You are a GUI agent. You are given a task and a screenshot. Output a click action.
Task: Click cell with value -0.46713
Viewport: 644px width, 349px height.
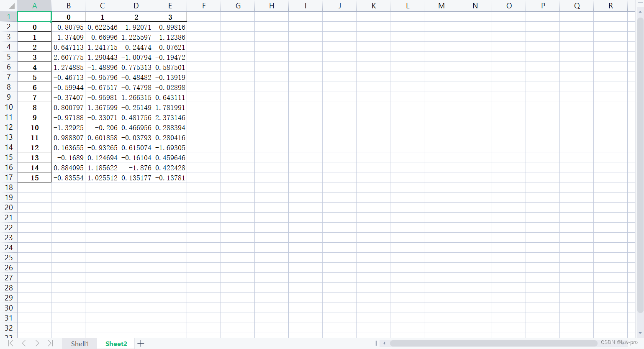click(69, 77)
